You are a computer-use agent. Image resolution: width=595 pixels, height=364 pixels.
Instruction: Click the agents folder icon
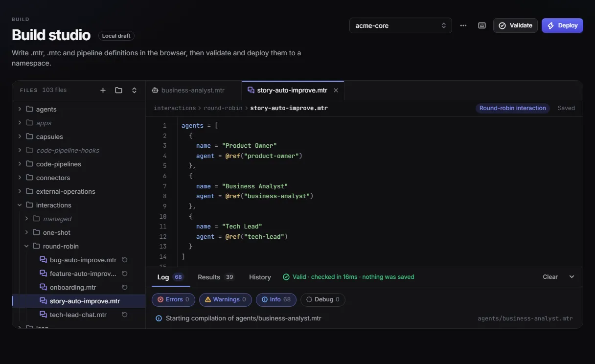[x=29, y=109]
